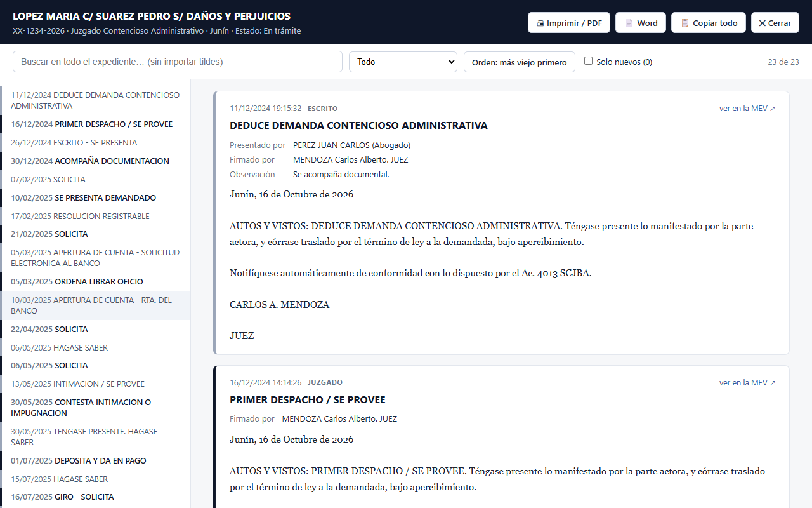Select 16/12/2024 PRIMER DESPACHO / SE PROVEE
812x508 pixels.
[x=95, y=124]
